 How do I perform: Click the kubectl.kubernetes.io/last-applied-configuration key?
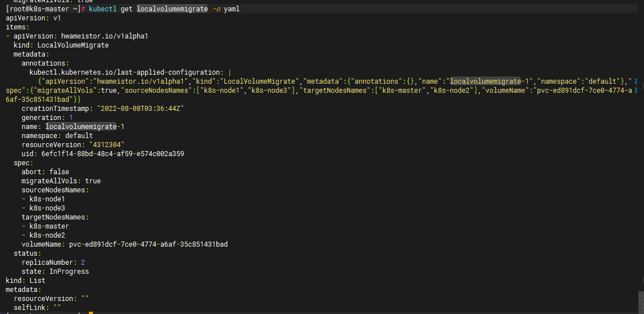(127, 72)
